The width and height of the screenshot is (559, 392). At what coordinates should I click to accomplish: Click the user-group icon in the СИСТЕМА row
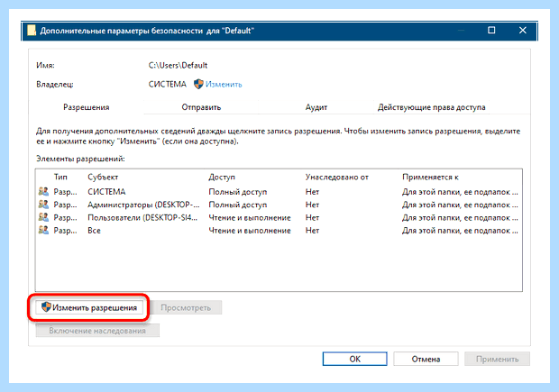[x=43, y=192]
